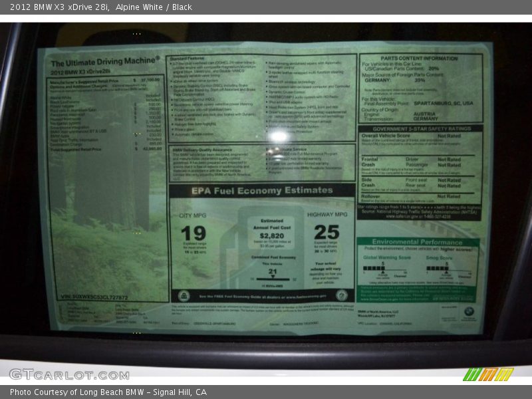Click the caption '2012 BMW X3 xDrive 28i'
The image size is (532, 399).
click(59, 7)
